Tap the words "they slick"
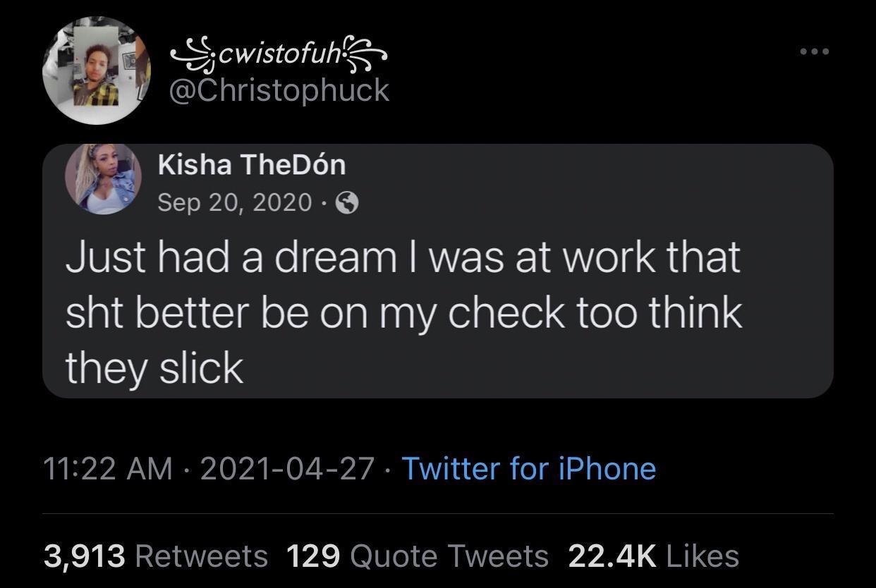Screen dimensions: 876x588 pos(154,368)
